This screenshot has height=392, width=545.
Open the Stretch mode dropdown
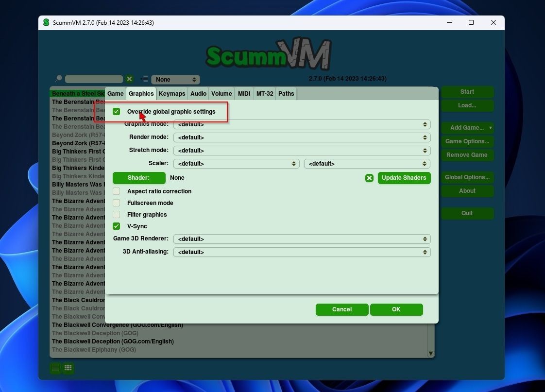coord(302,151)
